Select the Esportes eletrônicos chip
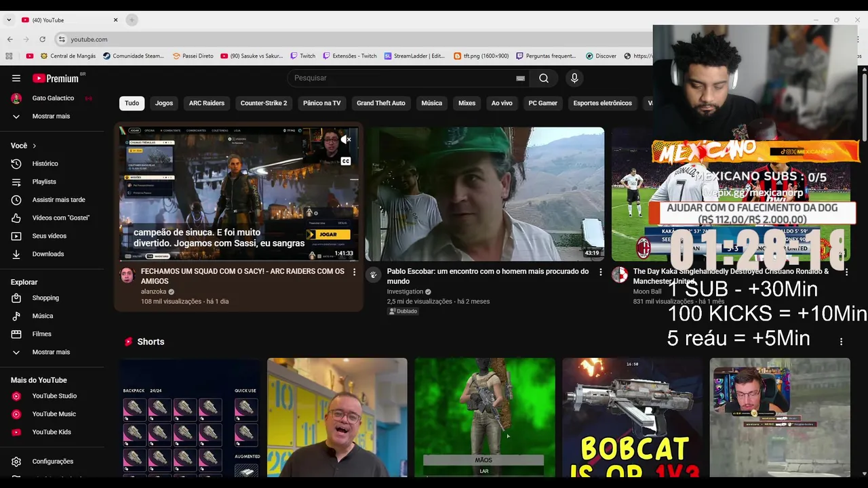The image size is (868, 488). coord(603,103)
